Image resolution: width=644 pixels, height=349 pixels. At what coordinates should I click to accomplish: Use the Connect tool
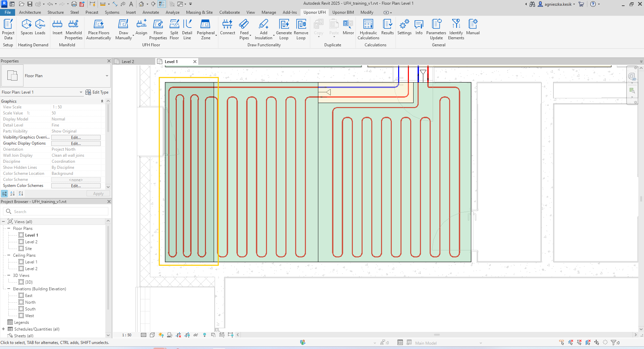tap(227, 27)
